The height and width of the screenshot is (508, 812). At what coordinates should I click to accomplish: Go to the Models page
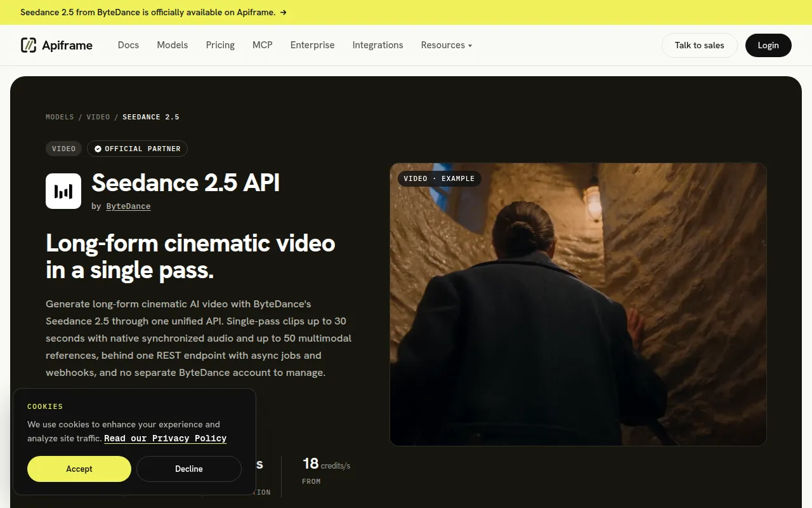pos(173,45)
